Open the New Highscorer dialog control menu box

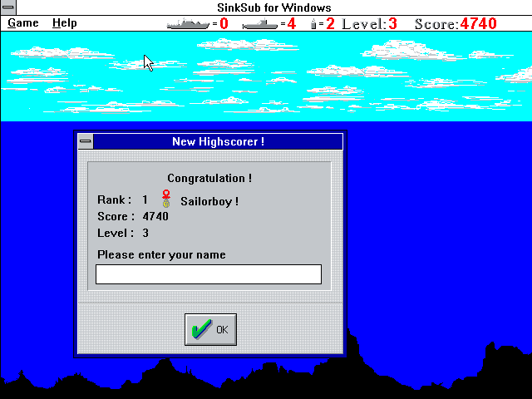click(x=85, y=141)
